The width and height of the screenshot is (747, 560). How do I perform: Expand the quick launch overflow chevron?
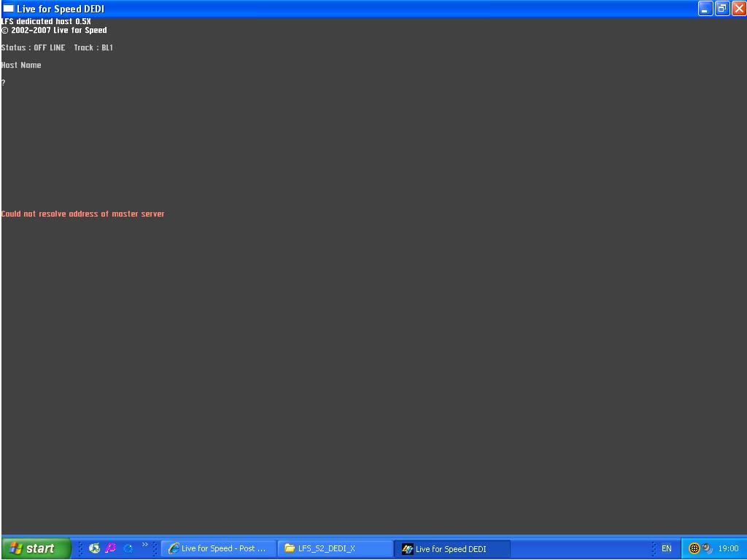[145, 544]
